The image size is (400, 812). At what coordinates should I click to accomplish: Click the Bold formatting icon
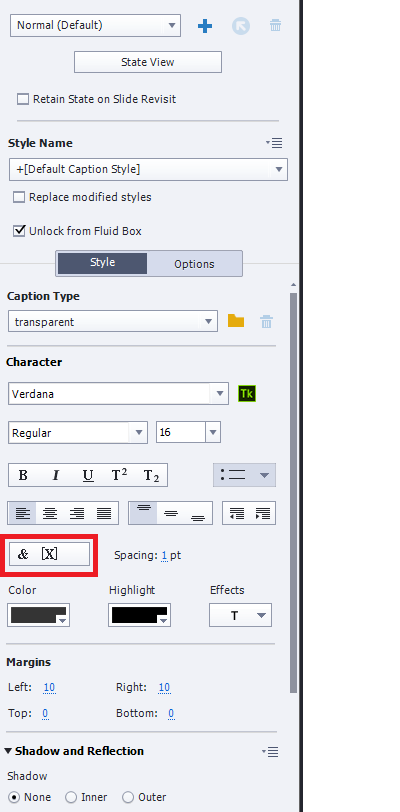click(23, 475)
